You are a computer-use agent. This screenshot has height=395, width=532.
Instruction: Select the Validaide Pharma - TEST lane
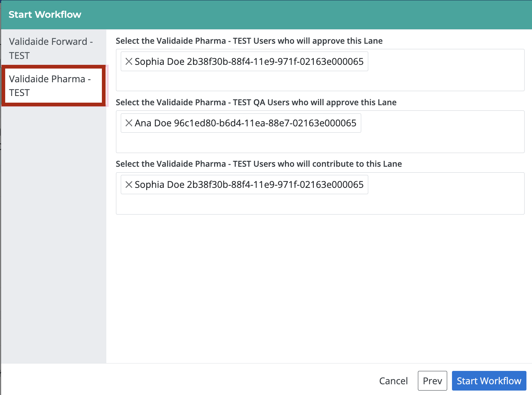(54, 86)
